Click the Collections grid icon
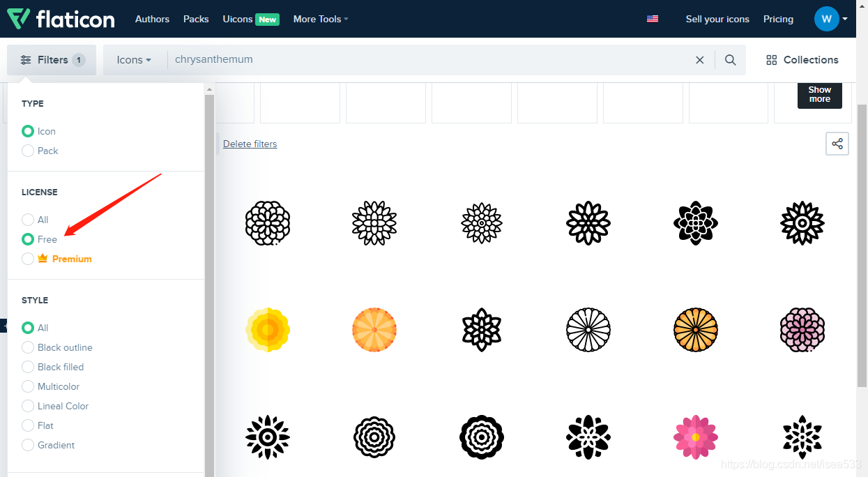The width and height of the screenshot is (868, 477). (x=771, y=60)
